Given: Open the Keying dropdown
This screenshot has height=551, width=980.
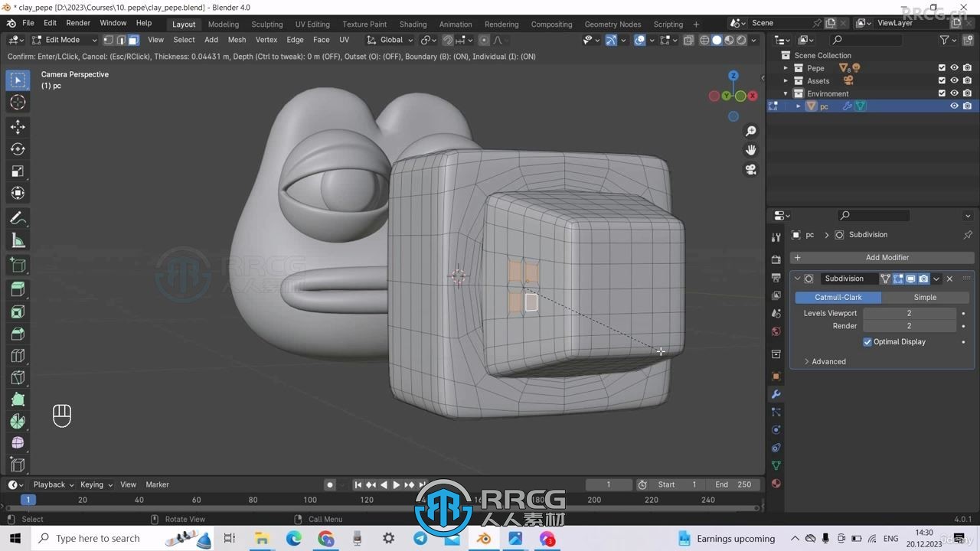Looking at the screenshot, I should pos(96,484).
